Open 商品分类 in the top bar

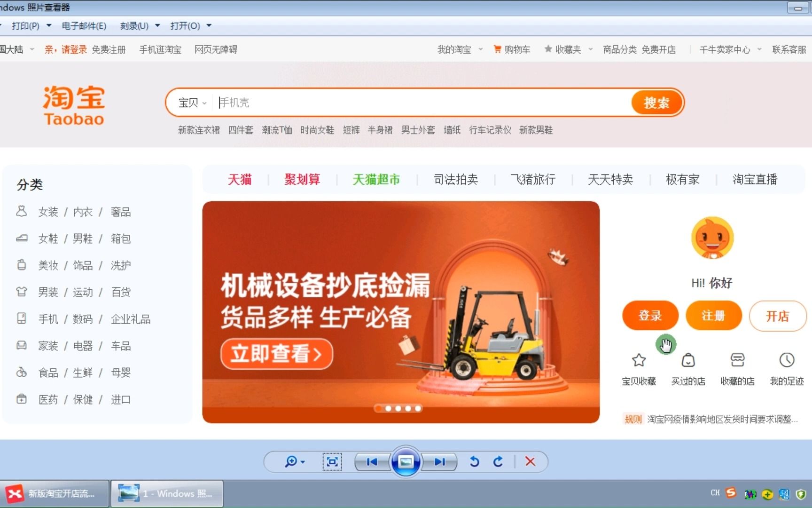[x=620, y=49]
